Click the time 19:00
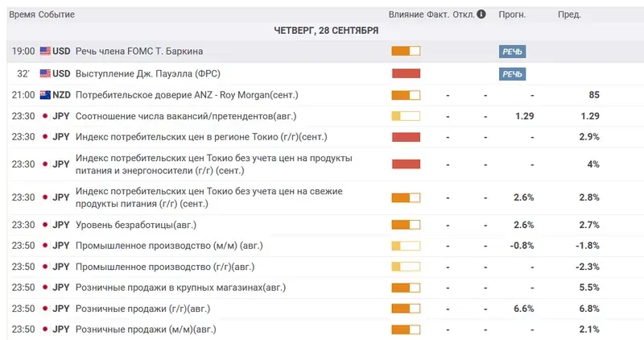 click(x=23, y=51)
